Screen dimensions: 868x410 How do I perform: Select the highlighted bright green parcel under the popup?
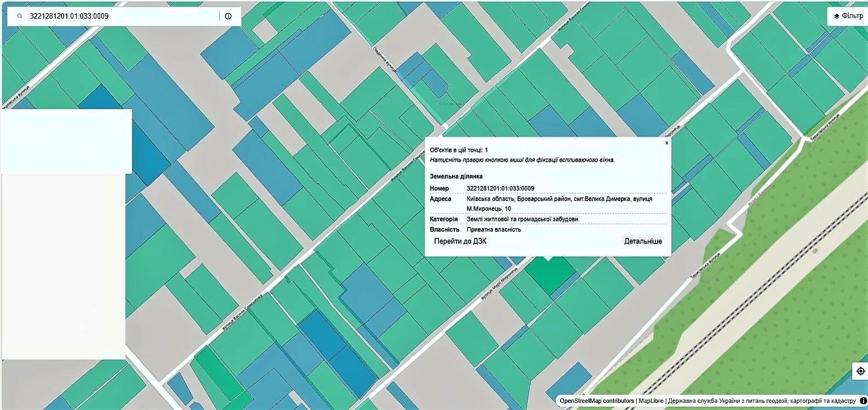click(x=550, y=274)
